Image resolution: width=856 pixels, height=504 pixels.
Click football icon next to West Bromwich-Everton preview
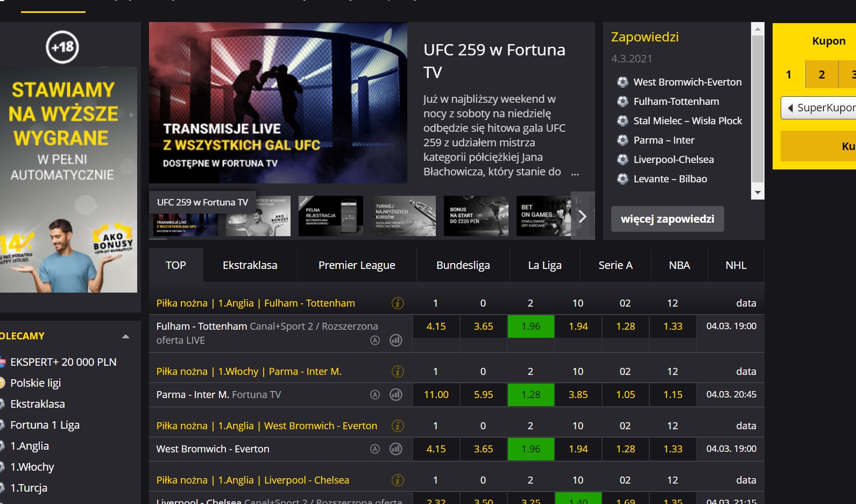[x=622, y=82]
